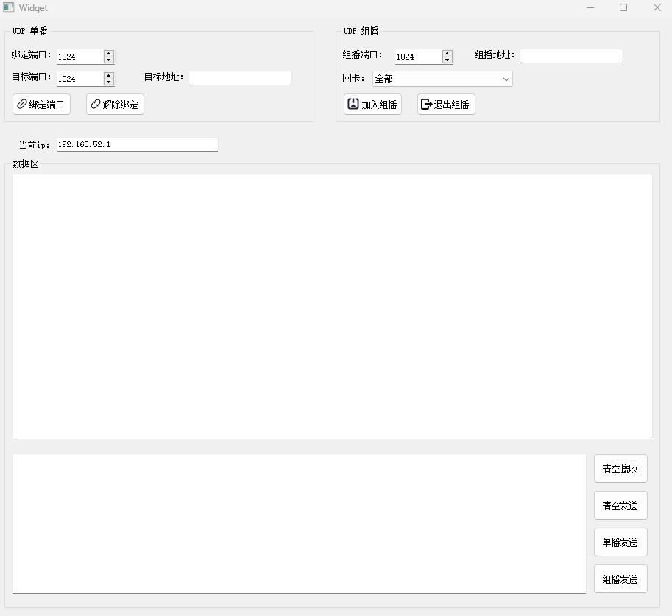Click the 数据区 group label
The width and height of the screenshot is (672, 616).
(25, 163)
